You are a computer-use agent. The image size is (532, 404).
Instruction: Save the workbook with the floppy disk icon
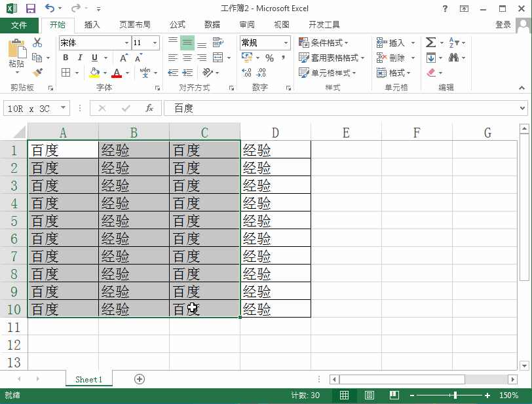click(31, 8)
